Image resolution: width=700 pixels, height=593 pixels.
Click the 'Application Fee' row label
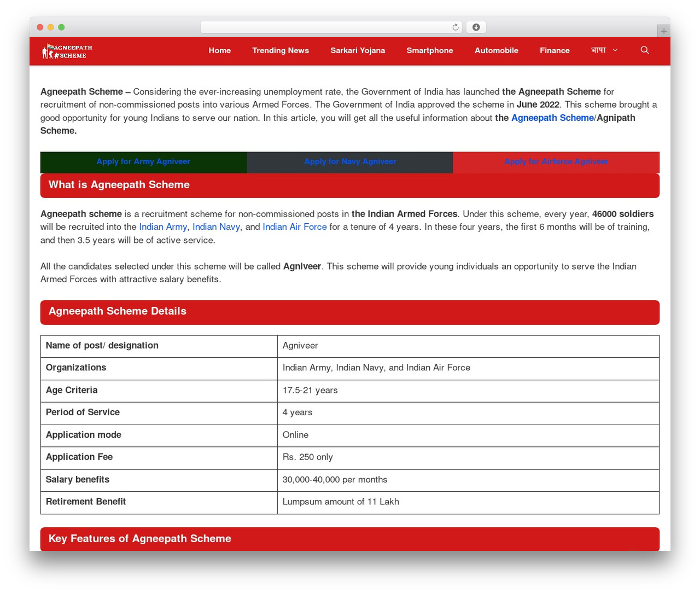tap(159, 458)
